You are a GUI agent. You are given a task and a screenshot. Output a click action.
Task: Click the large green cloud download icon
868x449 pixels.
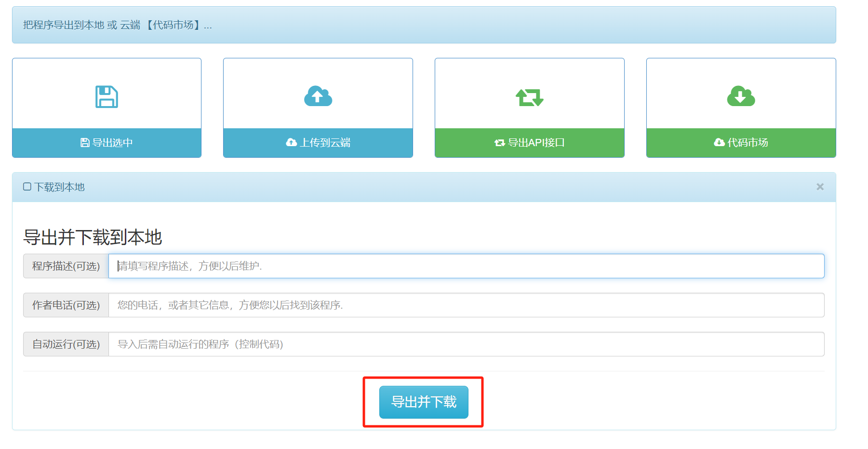pyautogui.click(x=741, y=96)
